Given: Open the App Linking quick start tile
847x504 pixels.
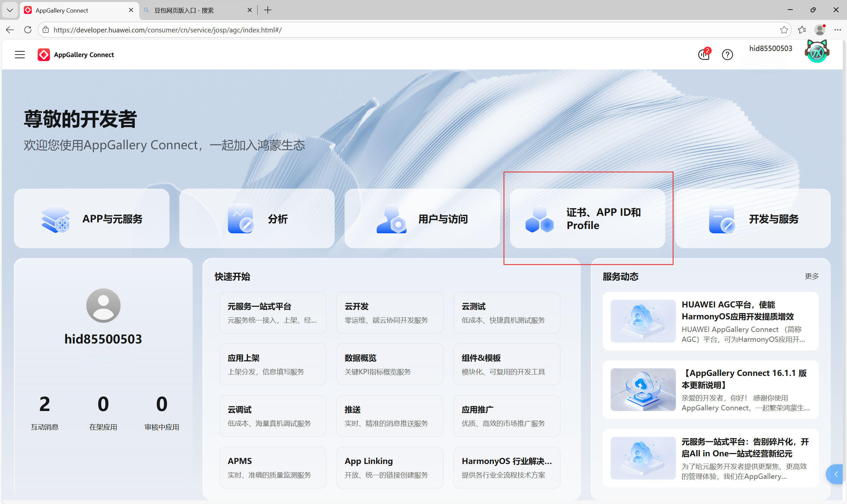Looking at the screenshot, I should click(x=389, y=467).
